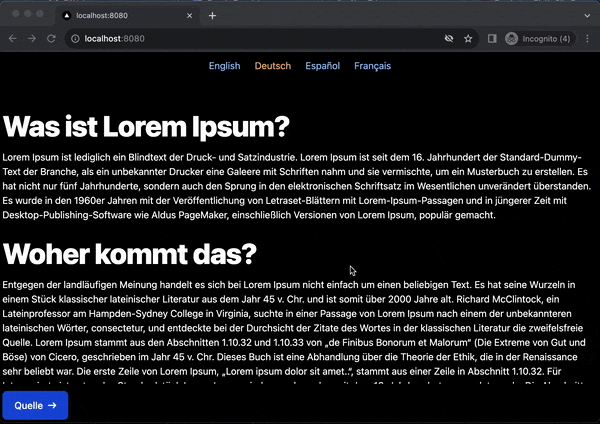This screenshot has width=600, height=424.
Task: Click the browser forward arrow
Action: tap(32, 39)
